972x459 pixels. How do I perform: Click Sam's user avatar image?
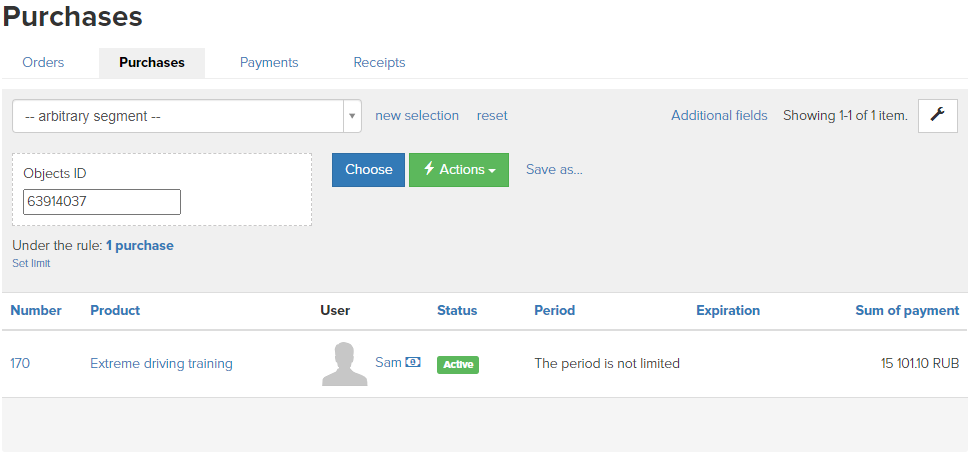tap(345, 364)
